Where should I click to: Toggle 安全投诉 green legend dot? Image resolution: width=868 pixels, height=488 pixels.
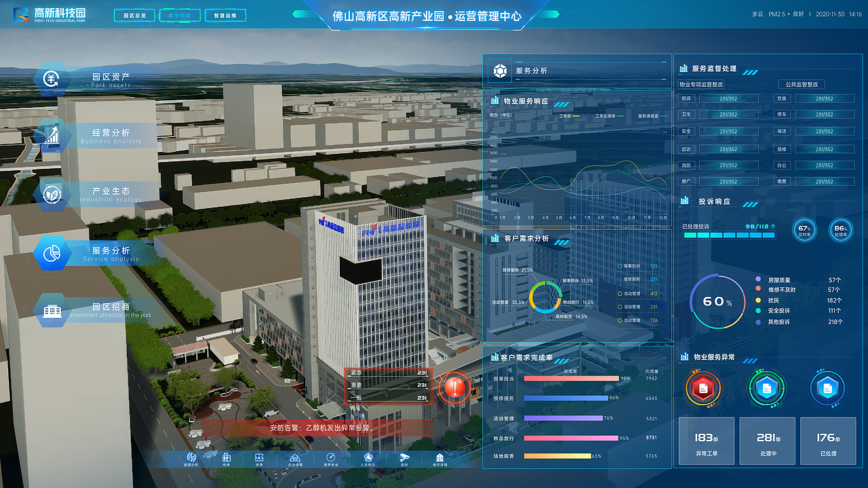pos(758,310)
